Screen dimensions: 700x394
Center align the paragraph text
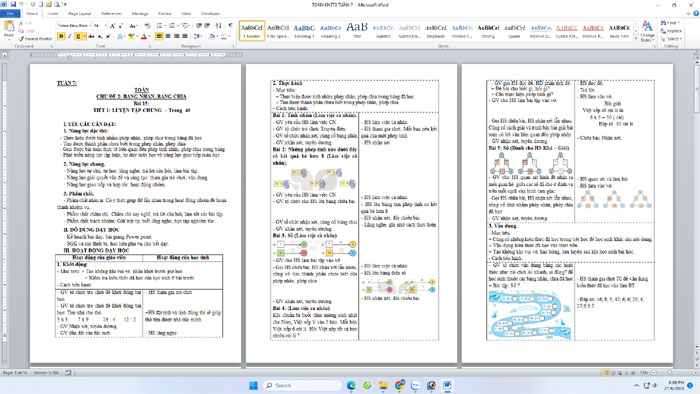168,37
